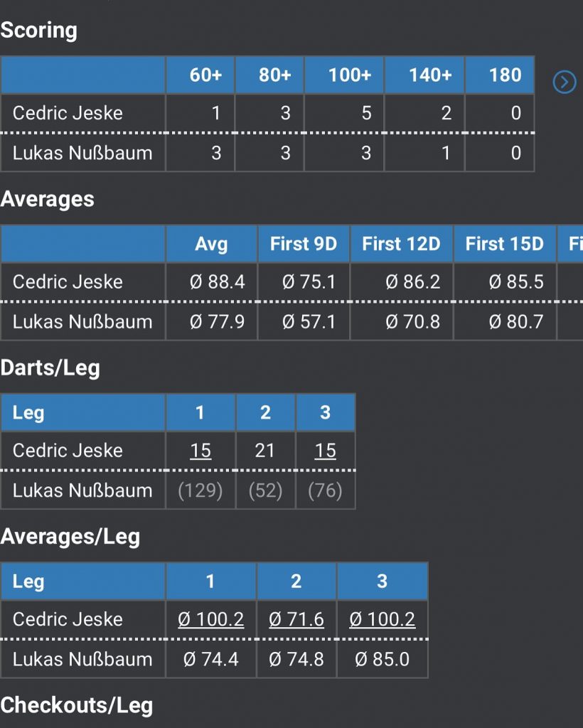Open the underlined Ø 71.6 leg average

click(296, 619)
